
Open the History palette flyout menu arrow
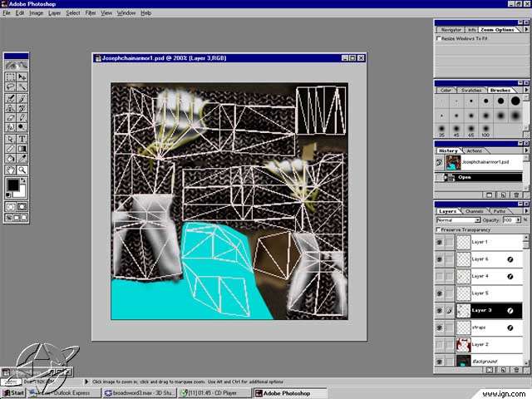tap(525, 150)
